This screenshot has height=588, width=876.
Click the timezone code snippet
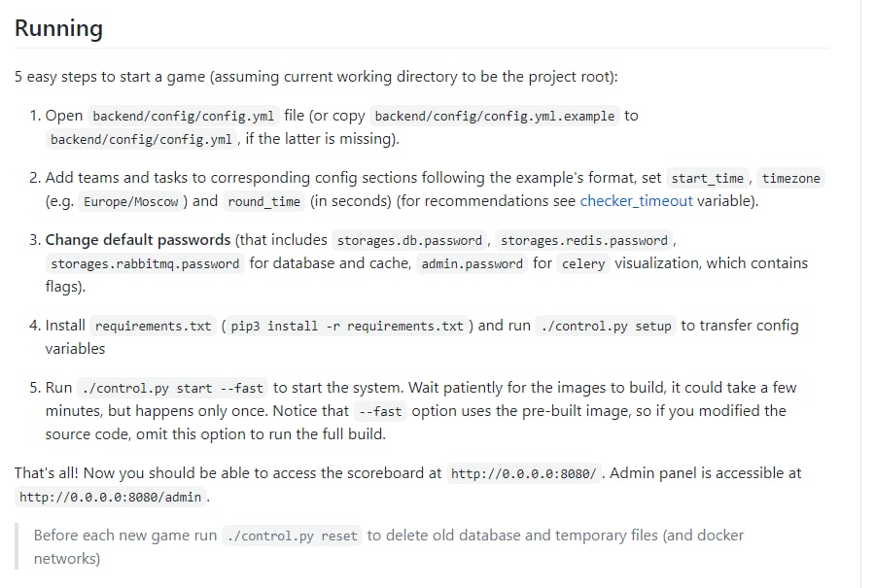pyautogui.click(x=790, y=178)
